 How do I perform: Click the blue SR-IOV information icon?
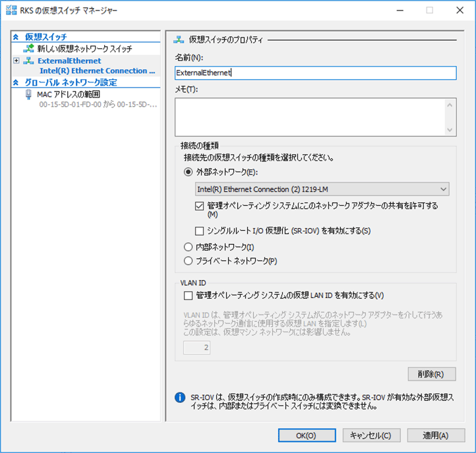click(180, 397)
